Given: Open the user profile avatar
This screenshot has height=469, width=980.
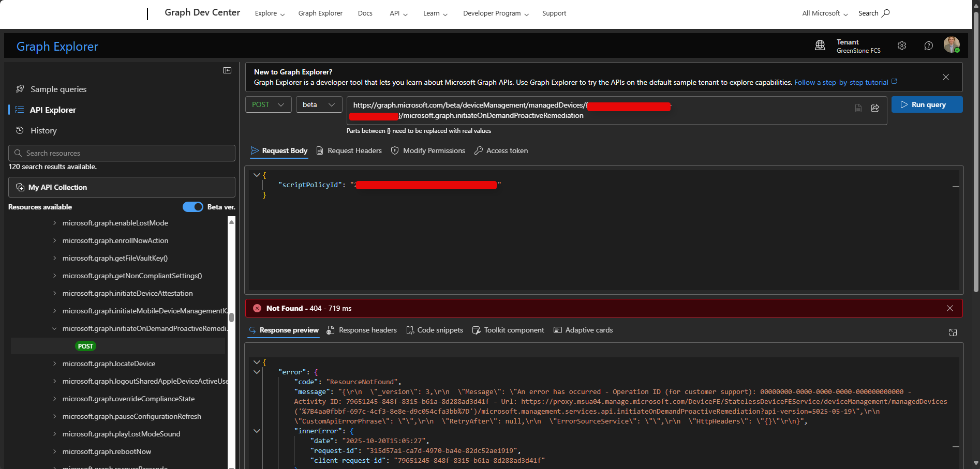Looking at the screenshot, I should [952, 45].
